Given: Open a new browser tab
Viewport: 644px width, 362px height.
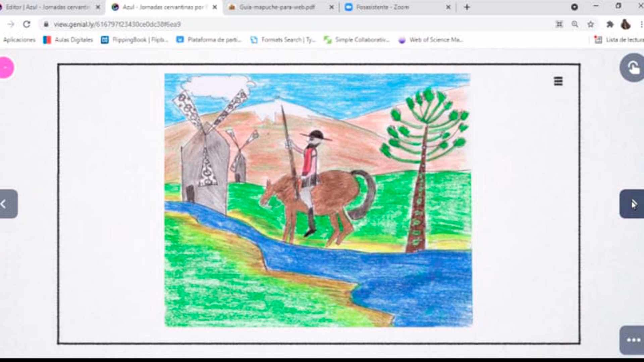Looking at the screenshot, I should pos(467,7).
